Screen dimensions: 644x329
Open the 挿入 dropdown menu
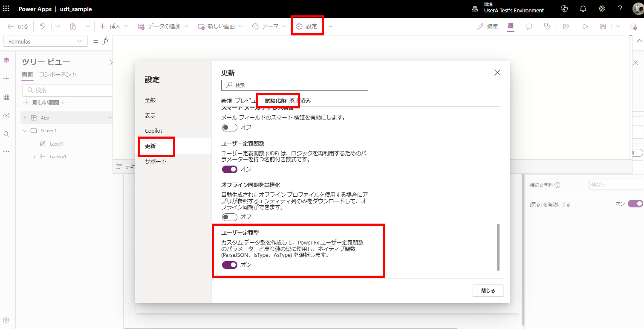click(x=114, y=26)
